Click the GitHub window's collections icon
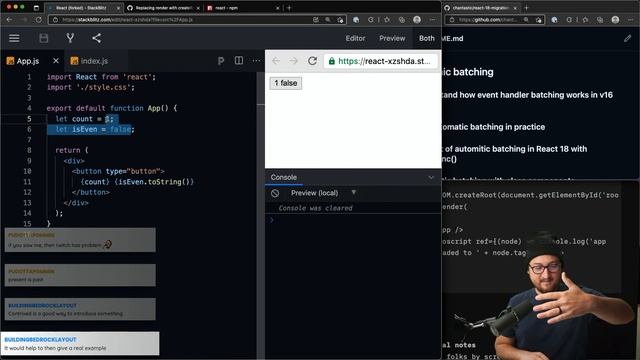 point(600,20)
